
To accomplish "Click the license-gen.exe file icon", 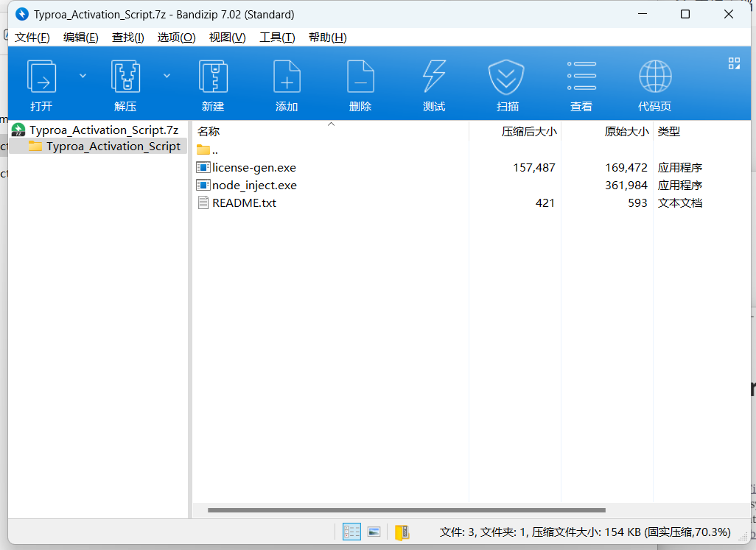I will [x=203, y=168].
